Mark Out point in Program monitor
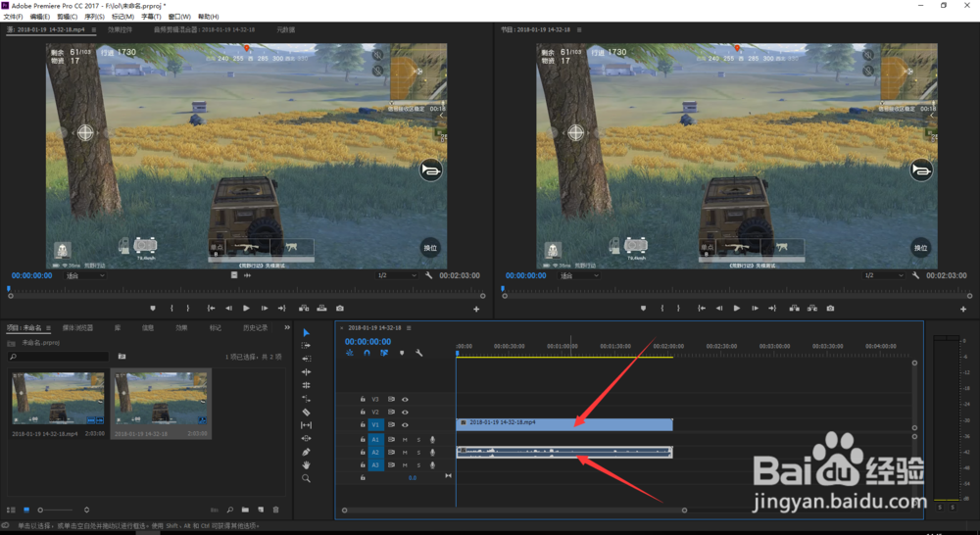The height and width of the screenshot is (535, 980). pos(679,308)
